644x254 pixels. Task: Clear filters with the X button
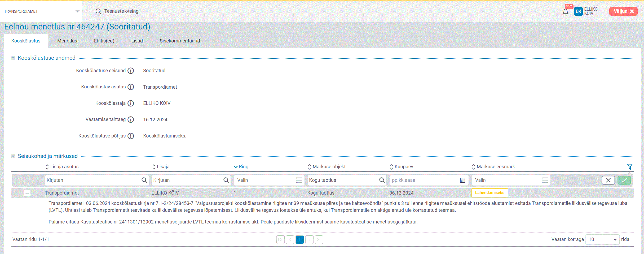[x=608, y=180]
